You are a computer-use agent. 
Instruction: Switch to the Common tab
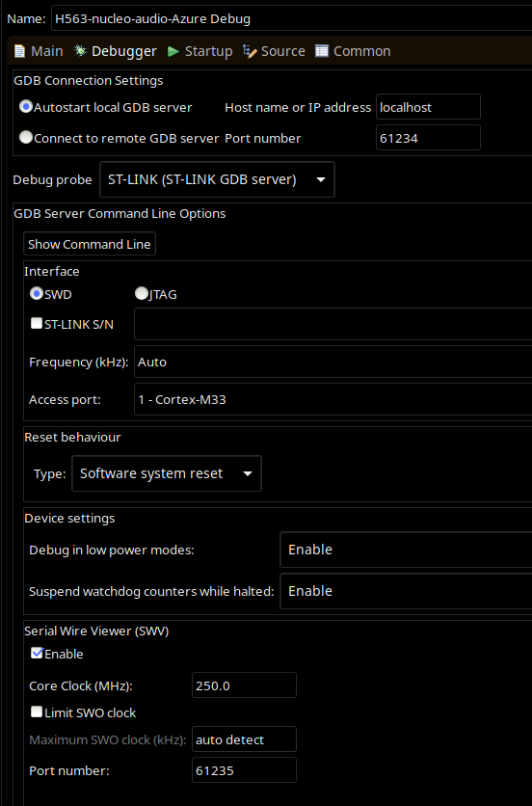(353, 51)
